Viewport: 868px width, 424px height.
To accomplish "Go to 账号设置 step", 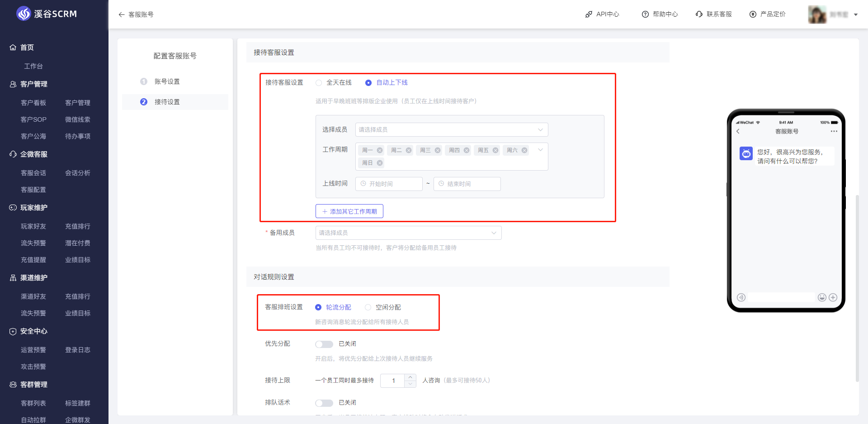I will (167, 81).
